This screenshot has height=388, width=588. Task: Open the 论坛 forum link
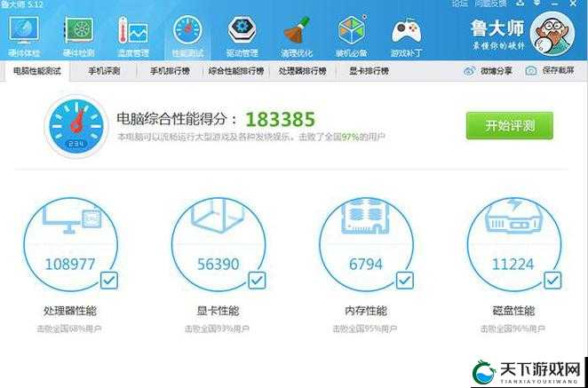[x=459, y=4]
